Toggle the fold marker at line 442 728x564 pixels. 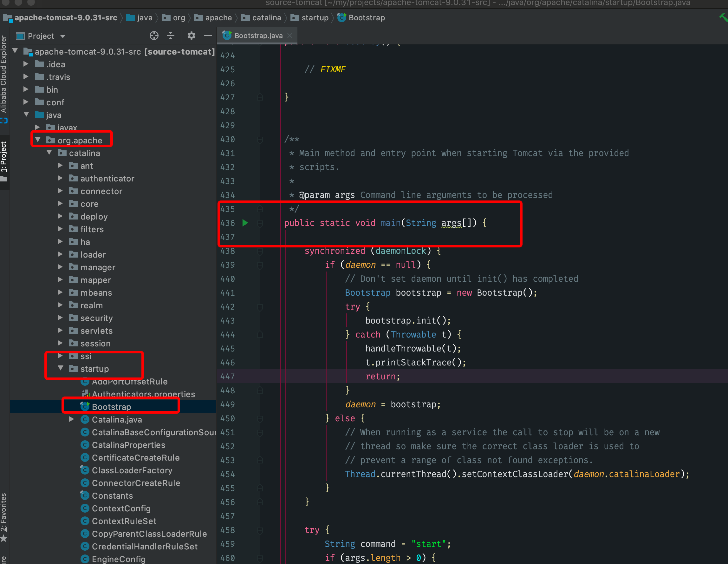pos(260,307)
